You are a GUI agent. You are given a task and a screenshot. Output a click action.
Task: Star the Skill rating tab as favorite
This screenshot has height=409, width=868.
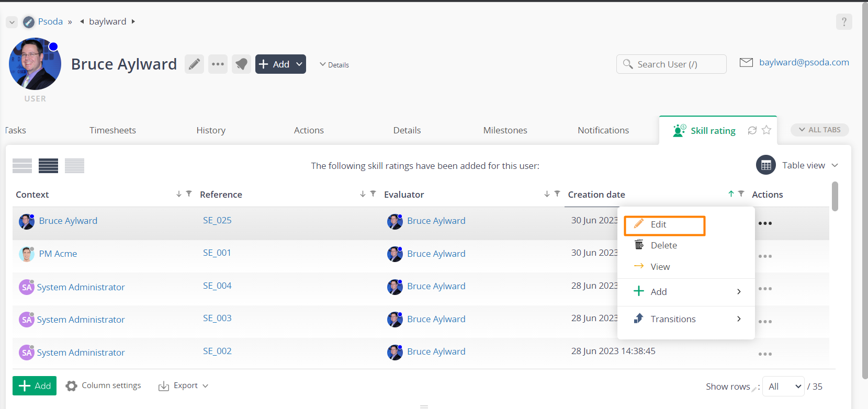pos(766,130)
